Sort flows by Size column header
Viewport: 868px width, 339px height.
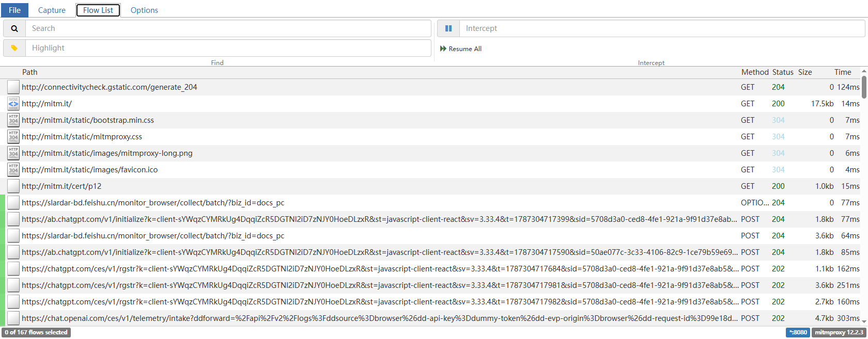[805, 72]
